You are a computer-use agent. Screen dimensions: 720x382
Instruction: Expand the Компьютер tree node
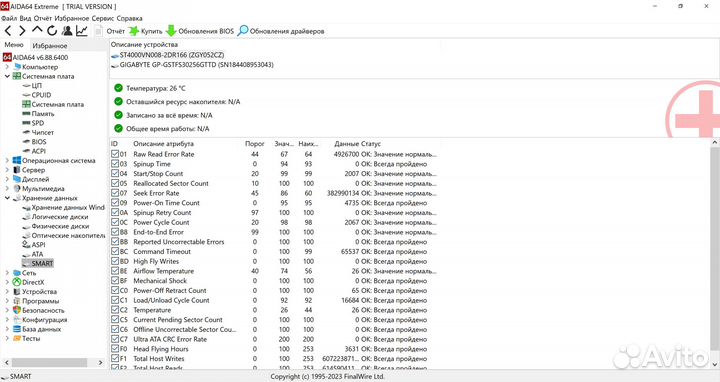click(x=7, y=67)
